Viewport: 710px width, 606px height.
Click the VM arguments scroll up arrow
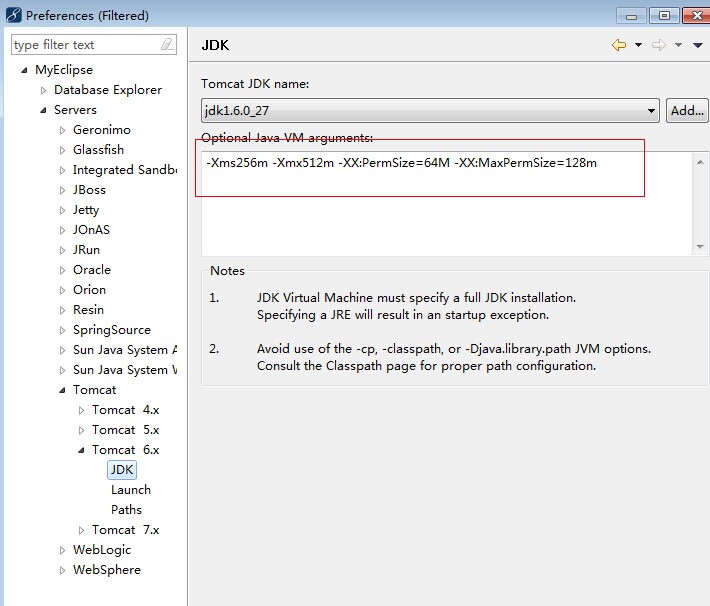[x=700, y=162]
